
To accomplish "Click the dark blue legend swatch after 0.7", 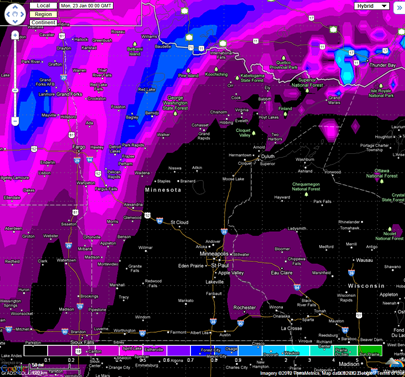I will coord(202,351).
